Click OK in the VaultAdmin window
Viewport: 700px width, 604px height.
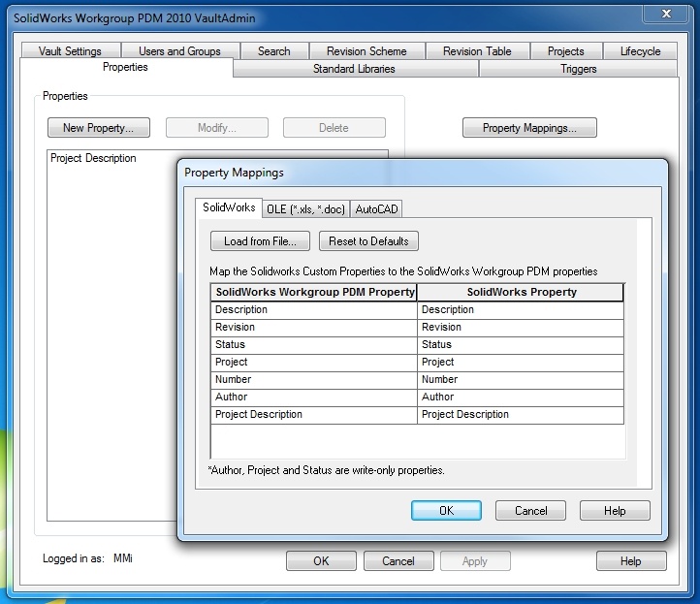(x=322, y=560)
